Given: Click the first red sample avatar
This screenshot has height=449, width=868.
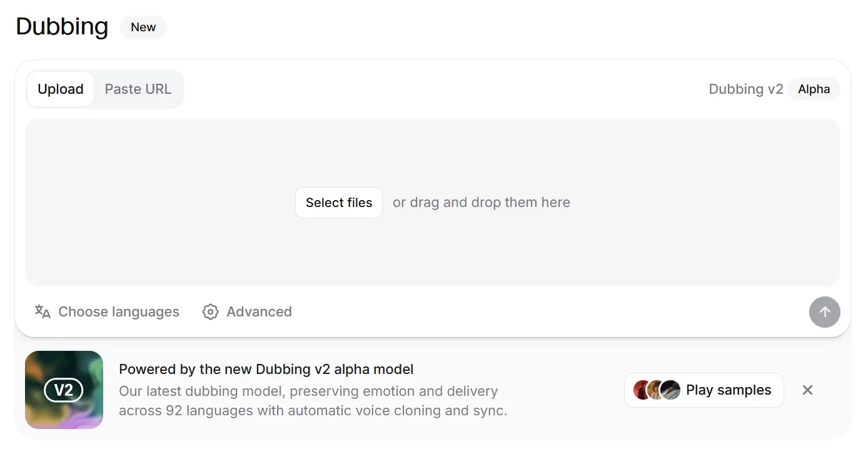Looking at the screenshot, I should coord(642,390).
